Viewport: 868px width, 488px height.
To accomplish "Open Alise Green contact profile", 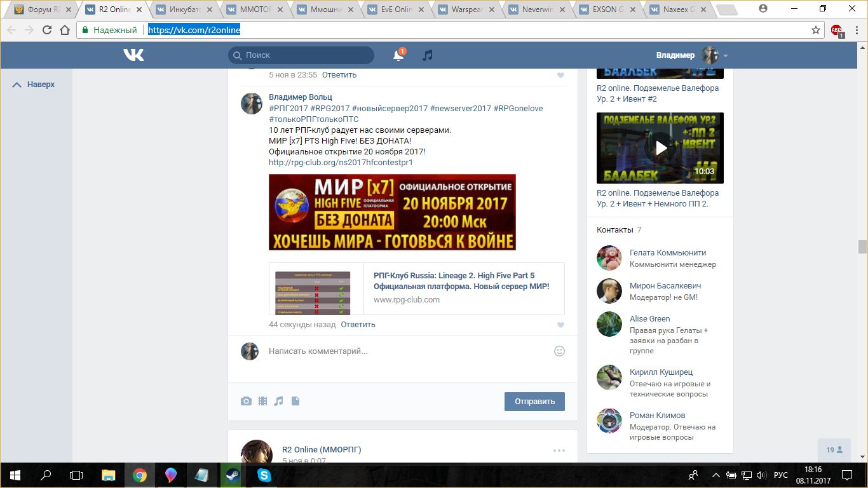I will pos(649,319).
